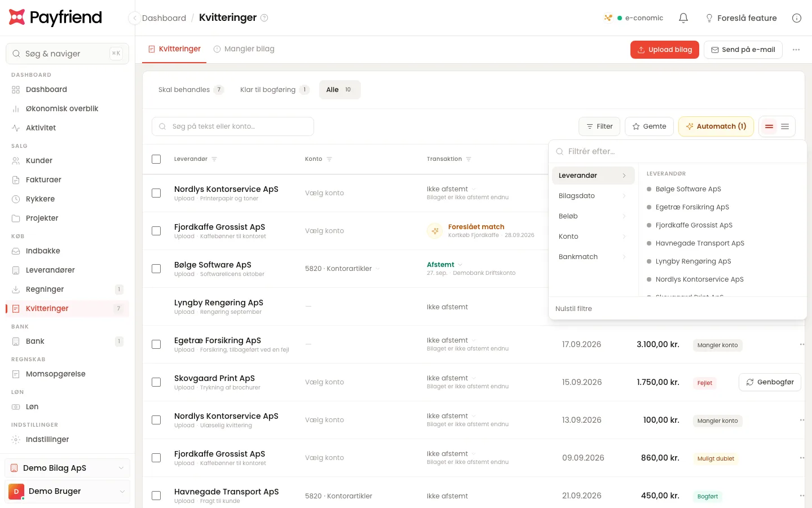Select the Skal behandles tab
The width and height of the screenshot is (812, 508).
191,90
